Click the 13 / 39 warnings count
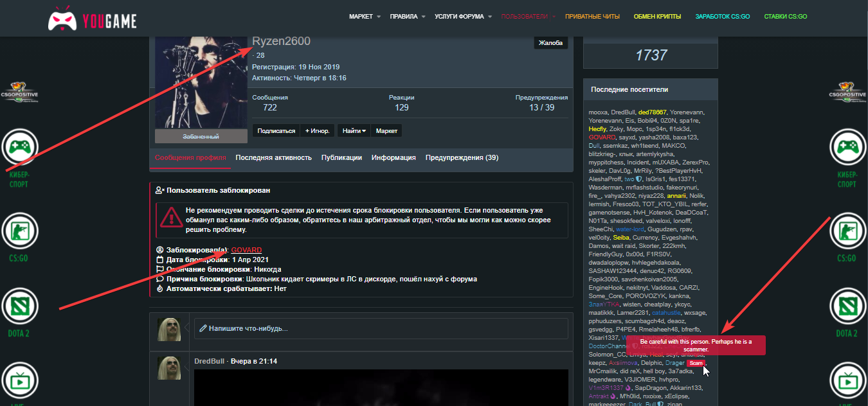The width and height of the screenshot is (868, 406). tap(541, 107)
